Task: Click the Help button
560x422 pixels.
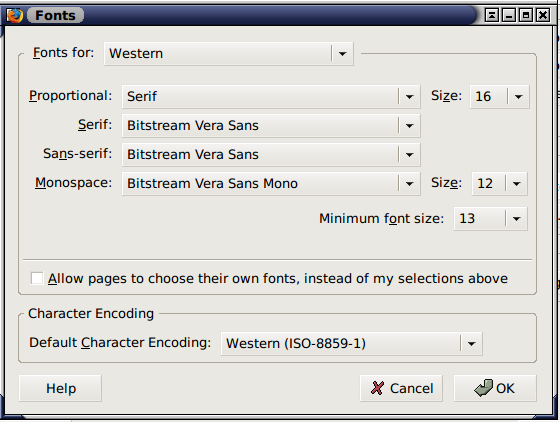Action: [60, 388]
